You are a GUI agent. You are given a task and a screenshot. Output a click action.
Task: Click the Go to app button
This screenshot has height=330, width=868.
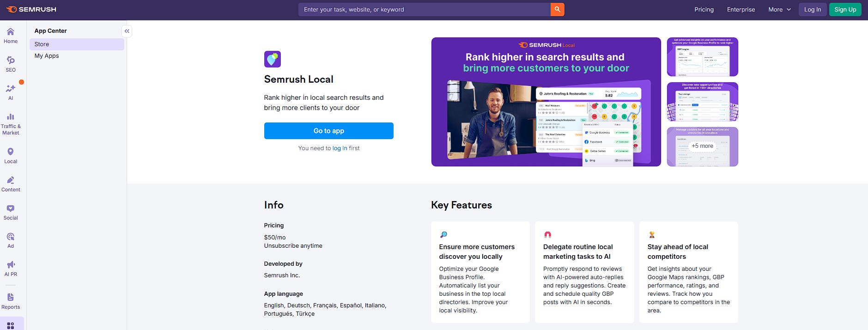pos(328,131)
